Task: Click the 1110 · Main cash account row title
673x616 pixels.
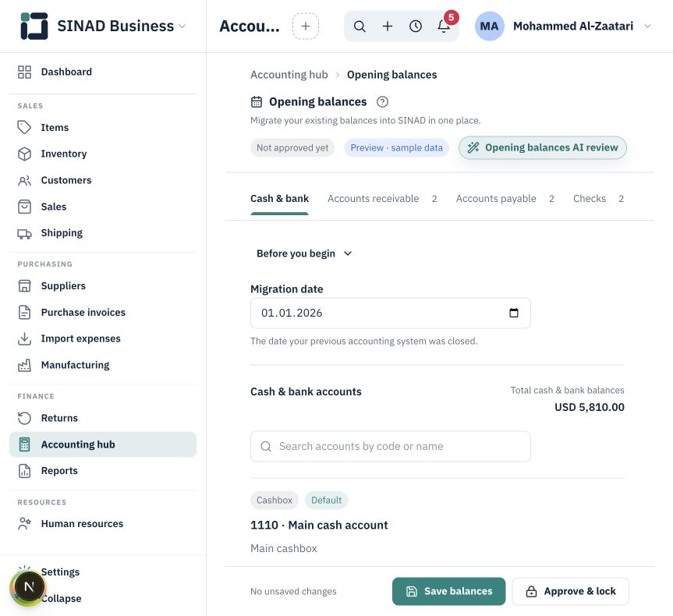Action: 319,525
